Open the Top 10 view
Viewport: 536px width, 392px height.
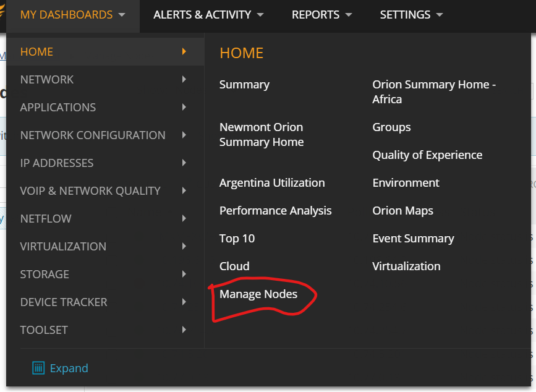pyautogui.click(x=237, y=239)
